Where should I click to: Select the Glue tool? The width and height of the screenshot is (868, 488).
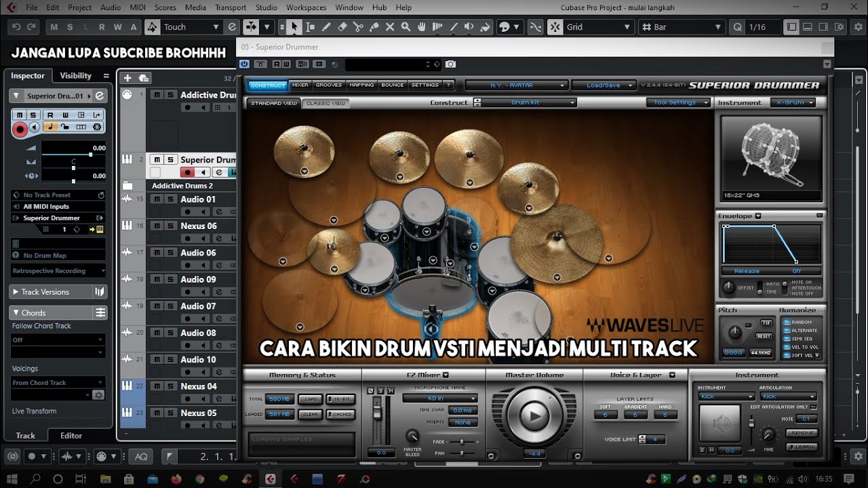click(x=374, y=27)
